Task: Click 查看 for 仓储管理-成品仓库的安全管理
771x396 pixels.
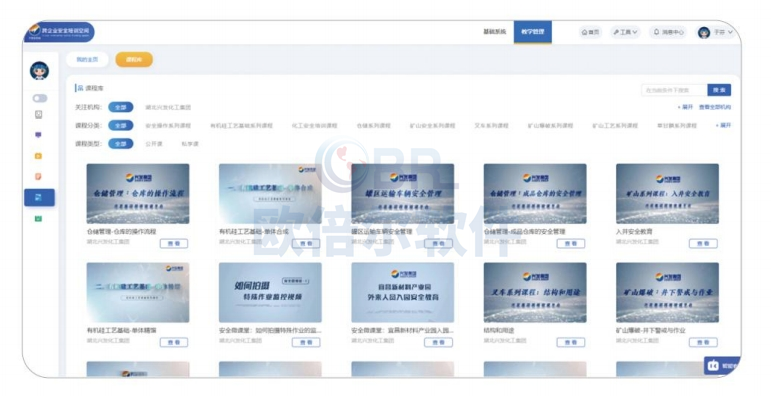Action: point(570,244)
